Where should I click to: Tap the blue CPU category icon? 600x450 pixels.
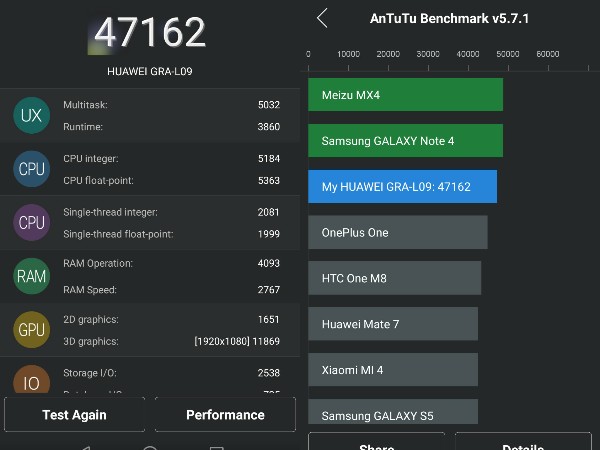click(31, 169)
